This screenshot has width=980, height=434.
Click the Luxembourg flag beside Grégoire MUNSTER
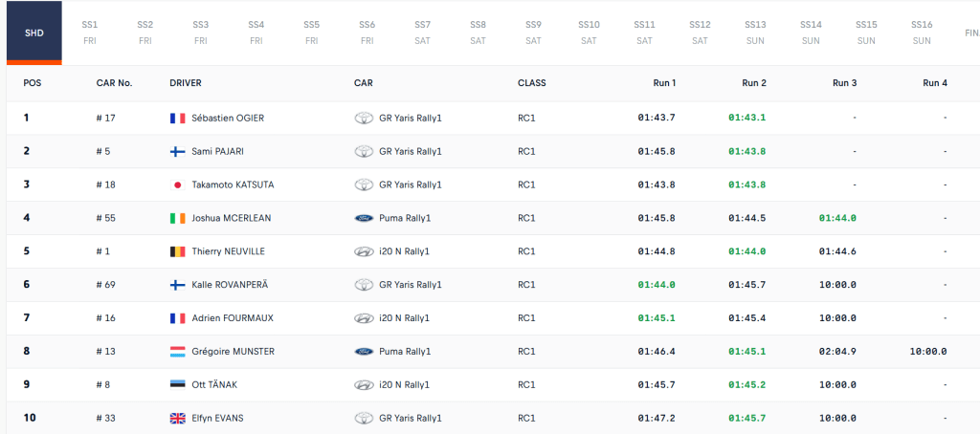[x=177, y=352]
